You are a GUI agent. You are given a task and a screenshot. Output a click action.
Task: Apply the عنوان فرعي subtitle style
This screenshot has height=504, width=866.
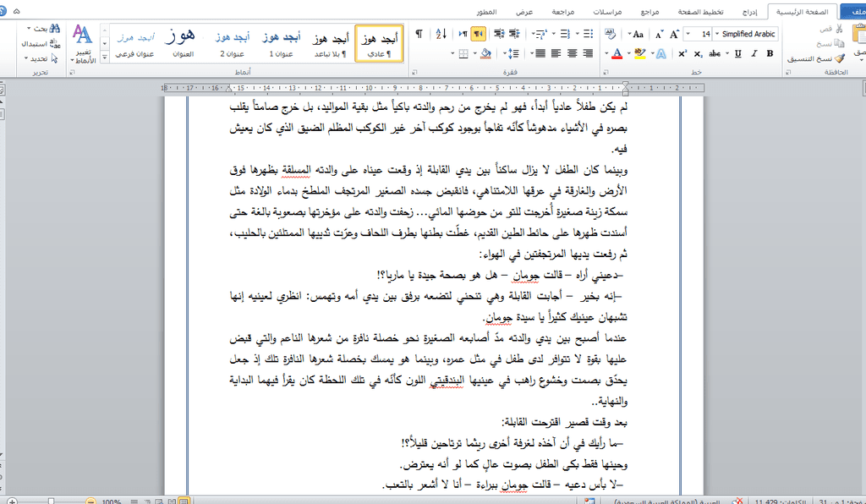coord(134,44)
